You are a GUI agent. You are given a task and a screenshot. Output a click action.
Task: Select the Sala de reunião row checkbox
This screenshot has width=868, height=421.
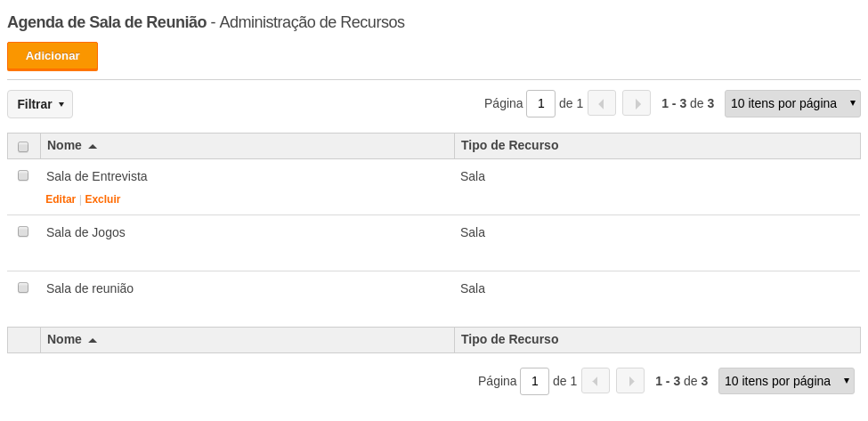(23, 287)
